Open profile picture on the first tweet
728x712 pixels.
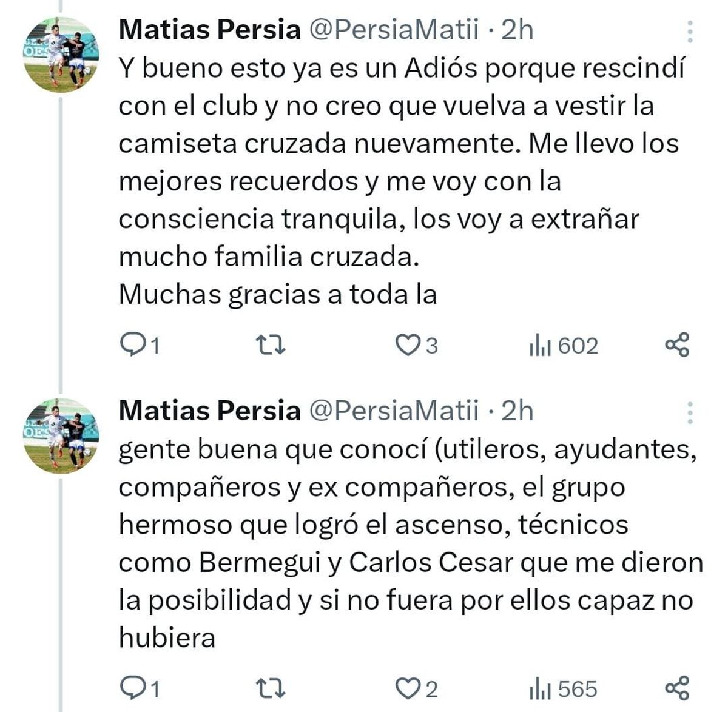tap(61, 55)
